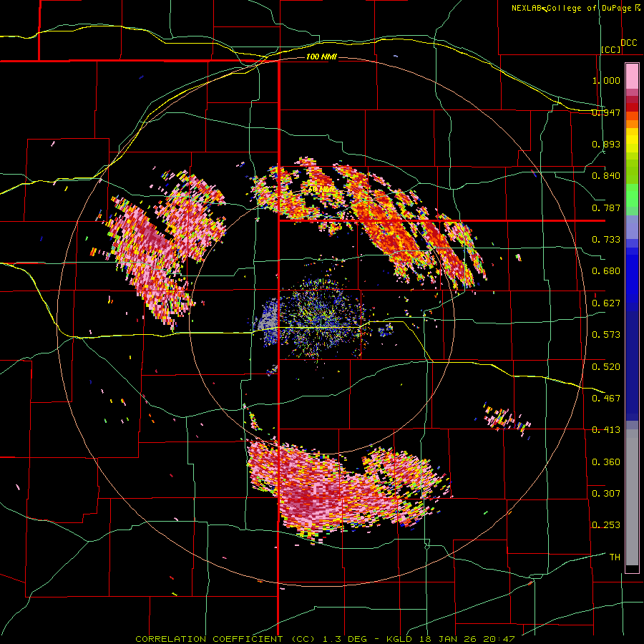Click the DCC product label
The height and width of the screenshot is (644, 644).
point(629,43)
